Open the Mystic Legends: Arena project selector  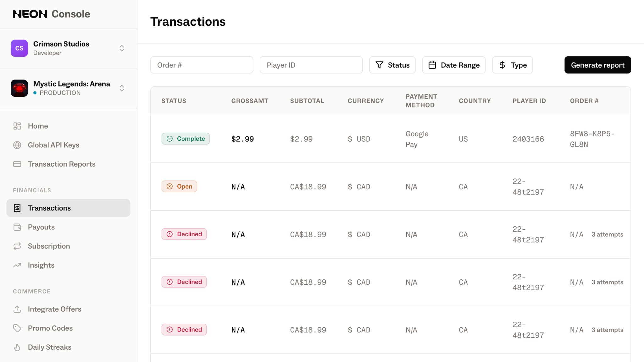tap(122, 88)
